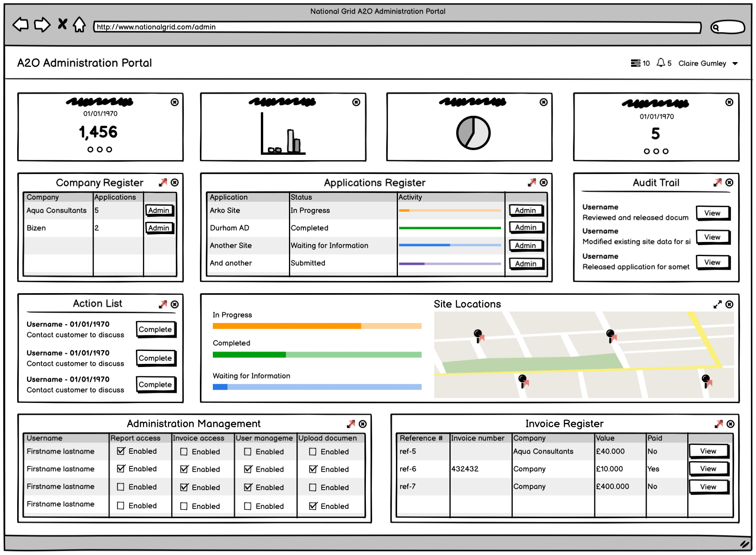
Task: Enable Invoice access for first user row
Action: tap(184, 452)
